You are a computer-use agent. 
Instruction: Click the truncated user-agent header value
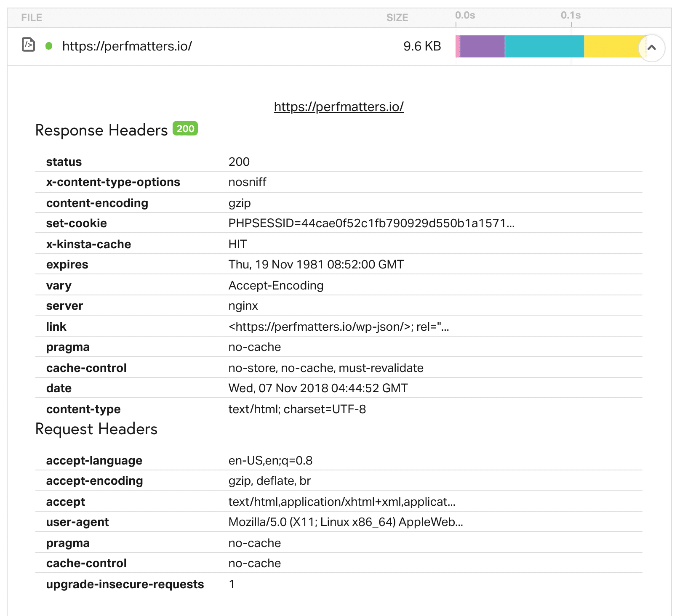click(345, 522)
